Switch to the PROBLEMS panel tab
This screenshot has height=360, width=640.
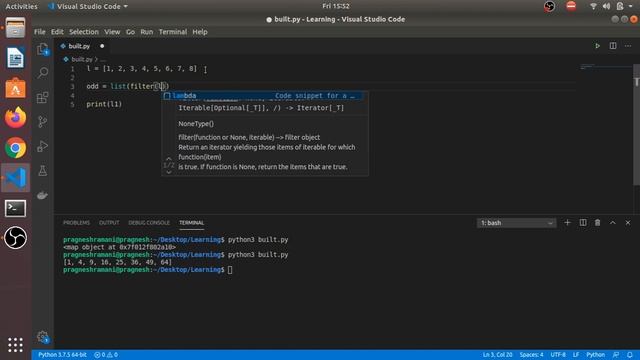[x=76, y=223]
